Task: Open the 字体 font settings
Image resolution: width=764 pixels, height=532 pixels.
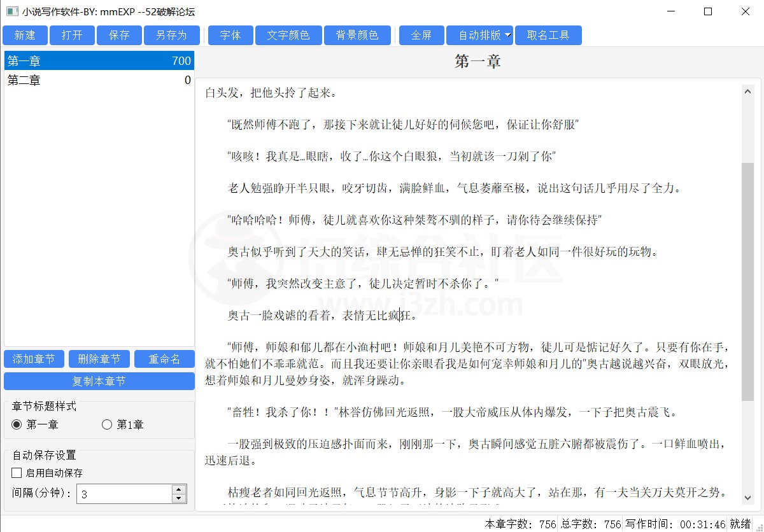Action: click(x=230, y=35)
